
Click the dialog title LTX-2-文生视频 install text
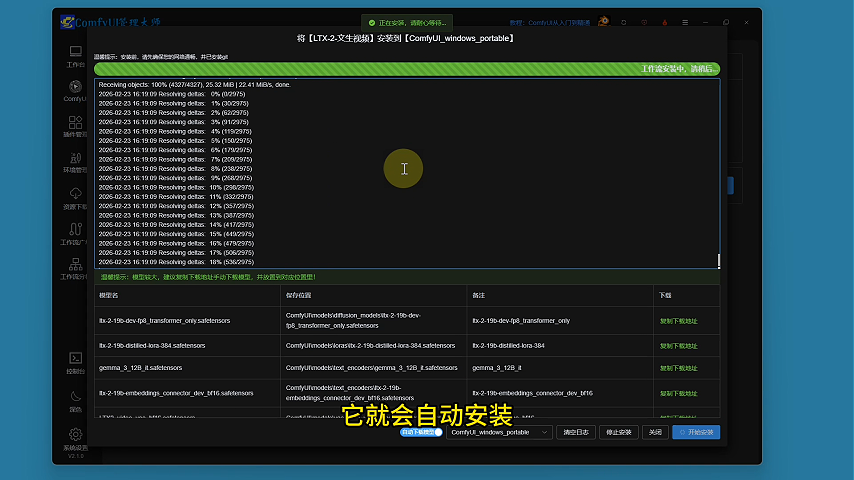406,39
